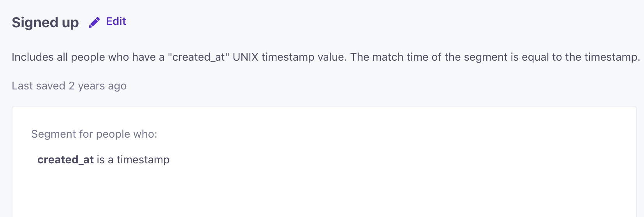Click the is a timestamp condition text
Screen dimensions: 644x217
tap(133, 160)
